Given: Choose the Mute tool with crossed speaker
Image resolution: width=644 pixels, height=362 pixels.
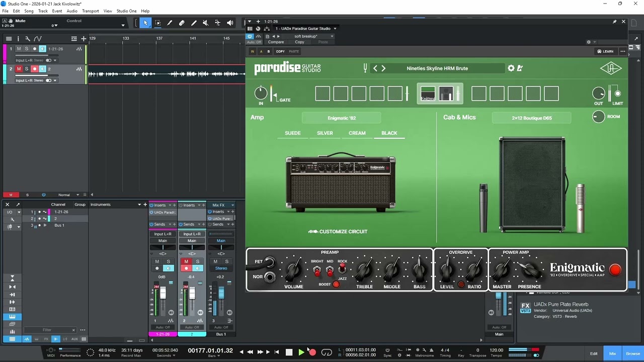Looking at the screenshot, I should (x=205, y=23).
